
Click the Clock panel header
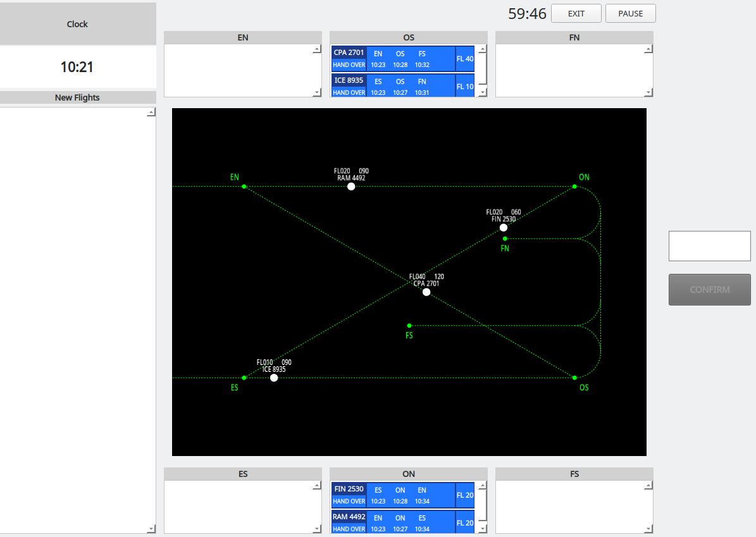point(77,23)
